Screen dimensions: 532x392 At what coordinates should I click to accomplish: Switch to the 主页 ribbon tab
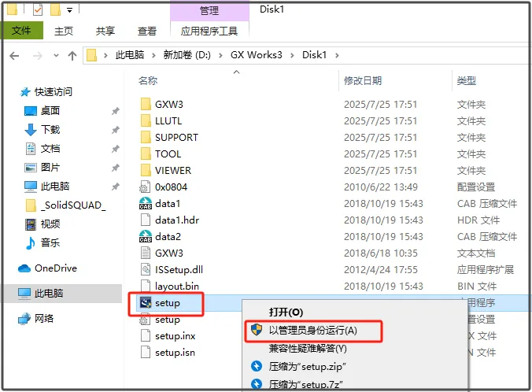tap(64, 31)
